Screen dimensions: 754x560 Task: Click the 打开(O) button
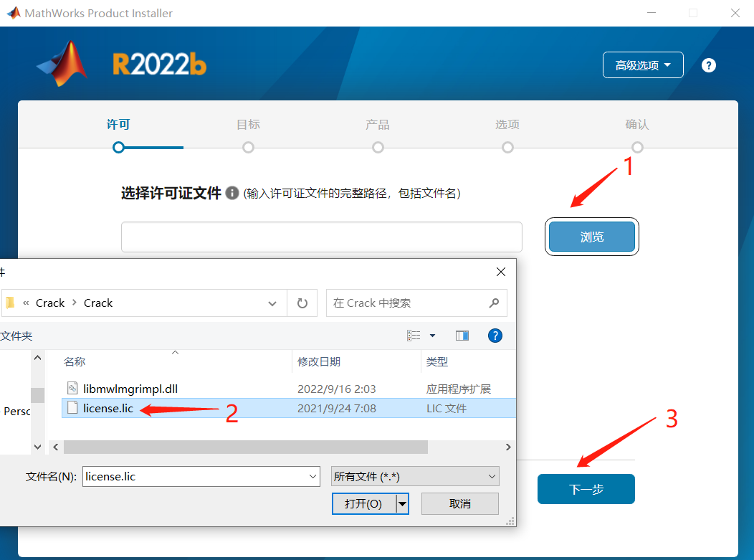pyautogui.click(x=364, y=503)
